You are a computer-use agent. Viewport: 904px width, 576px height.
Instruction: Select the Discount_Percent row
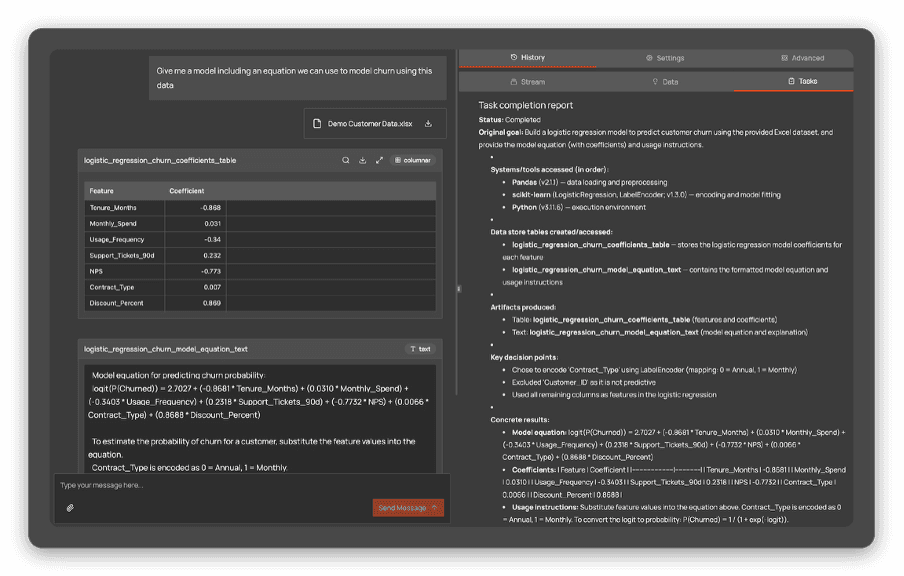click(259, 303)
